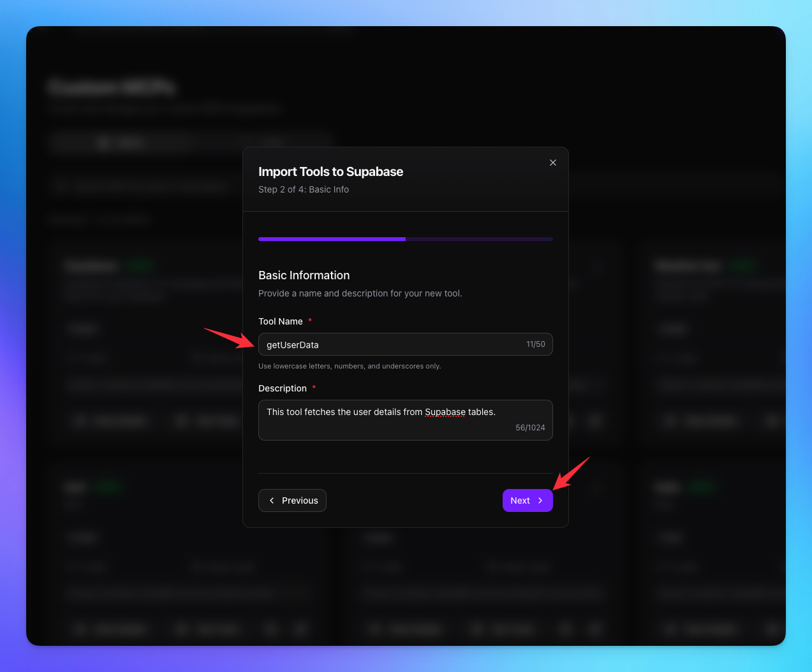
Task: Click the red arrow pointing at Next button
Action: click(x=571, y=472)
